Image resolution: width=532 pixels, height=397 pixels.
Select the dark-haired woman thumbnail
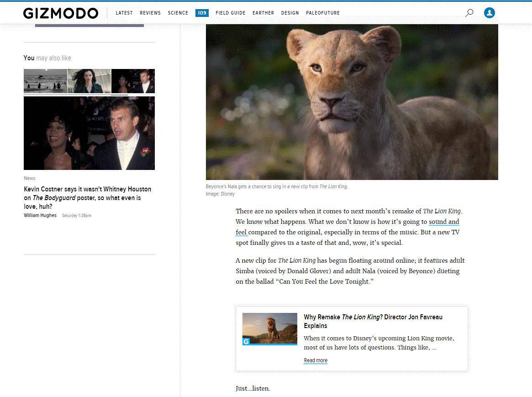point(89,81)
